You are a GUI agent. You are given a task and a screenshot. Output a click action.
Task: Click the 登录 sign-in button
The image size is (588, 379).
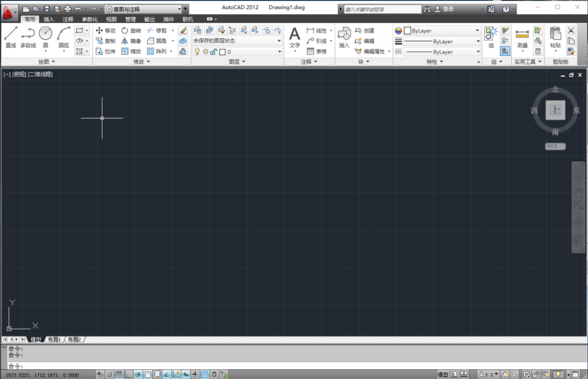(x=444, y=9)
